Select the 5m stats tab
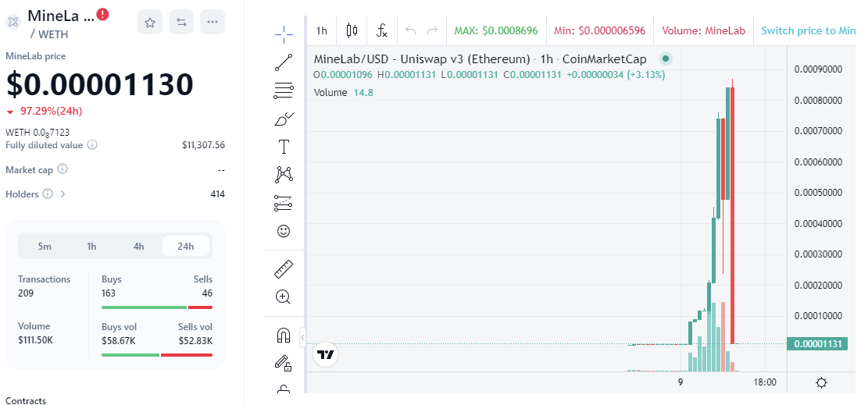This screenshot has height=405, width=868. pyautogui.click(x=45, y=247)
